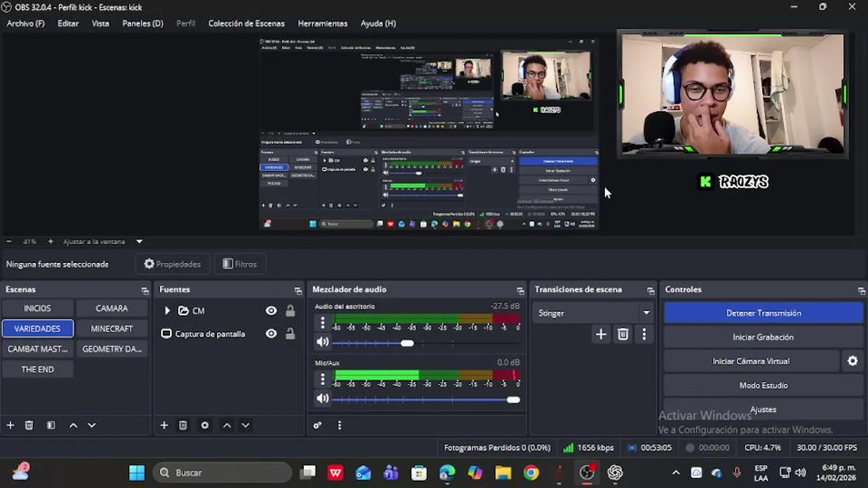Unlock the CM source group
The height and width of the screenshot is (488, 868).
click(290, 311)
